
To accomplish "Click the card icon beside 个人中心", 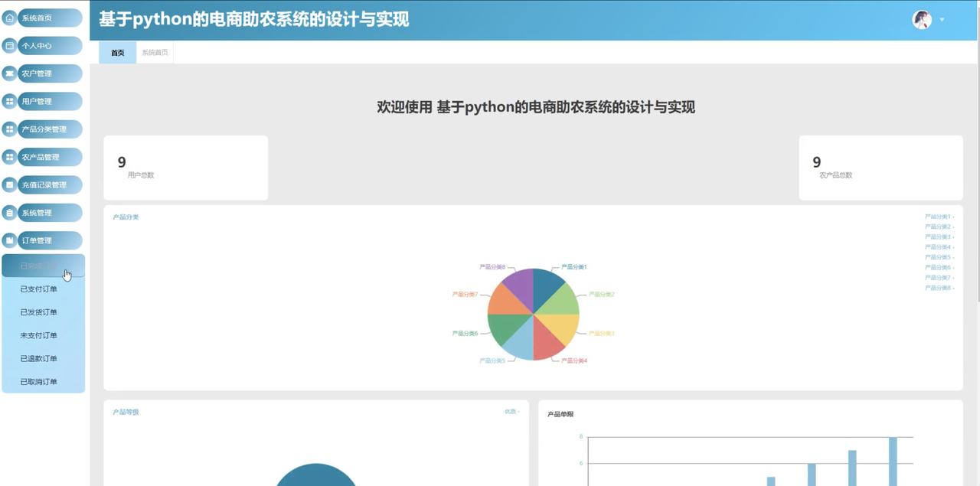I will [10, 46].
